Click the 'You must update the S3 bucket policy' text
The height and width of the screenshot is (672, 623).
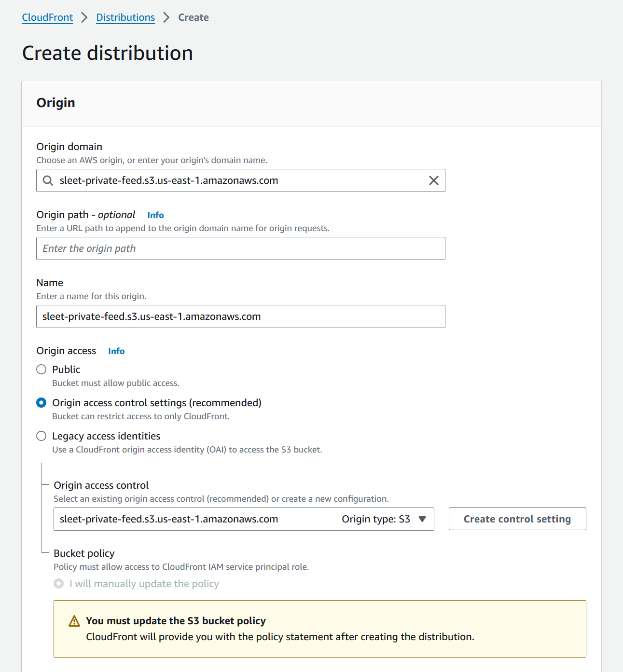176,621
